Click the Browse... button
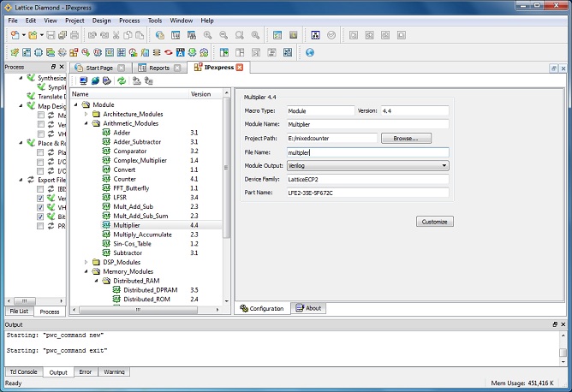Image resolution: width=572 pixels, height=392 pixels. 406,138
